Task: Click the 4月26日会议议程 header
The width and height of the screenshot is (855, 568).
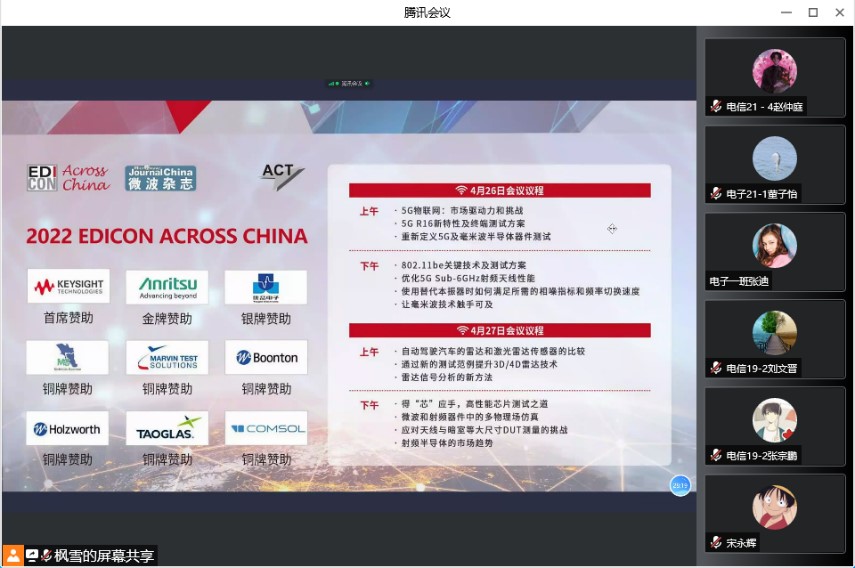Action: (500, 190)
